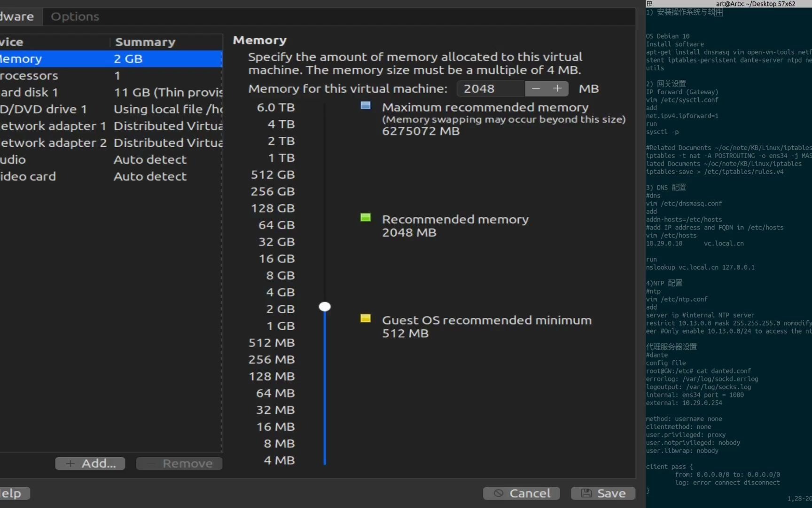Select Network adapter 1 row

111,126
